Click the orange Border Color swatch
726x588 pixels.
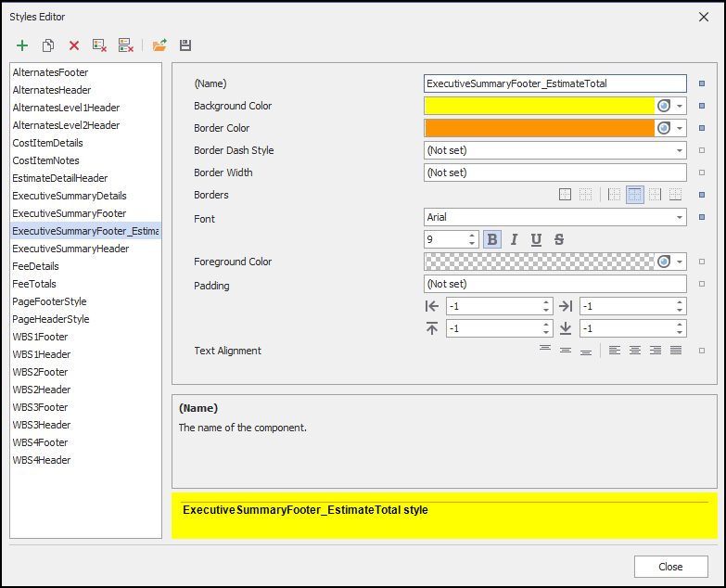pyautogui.click(x=540, y=128)
